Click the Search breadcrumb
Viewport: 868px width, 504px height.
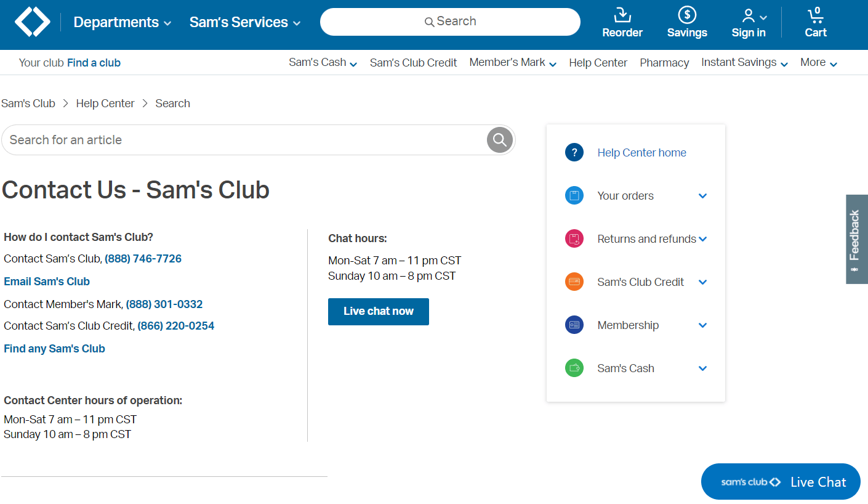point(172,104)
